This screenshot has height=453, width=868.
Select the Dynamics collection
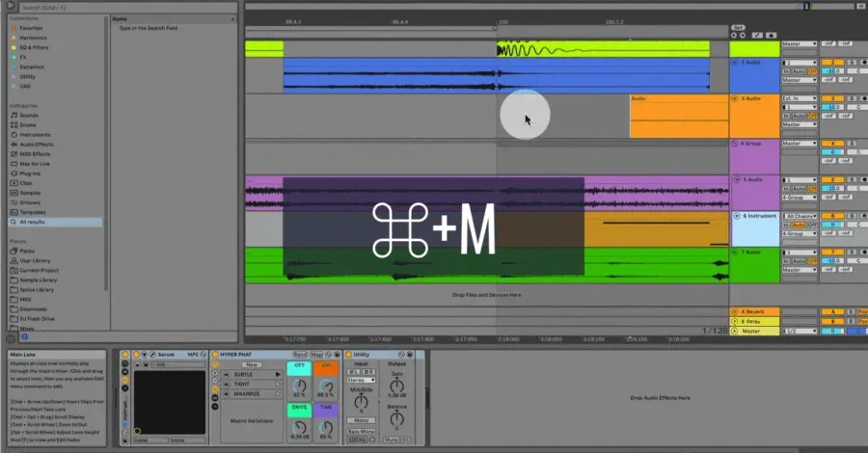[32, 67]
